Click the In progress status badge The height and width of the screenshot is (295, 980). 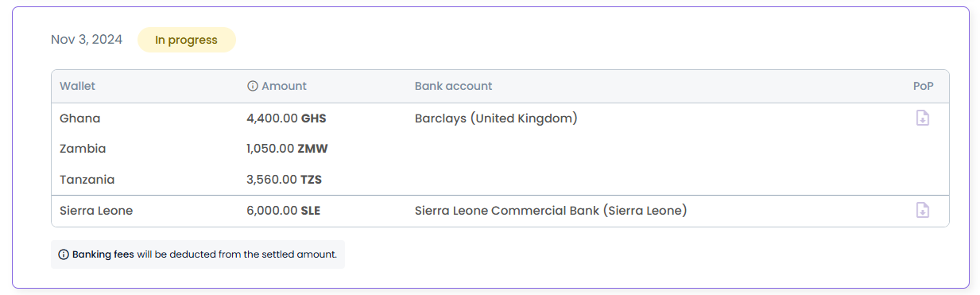187,40
